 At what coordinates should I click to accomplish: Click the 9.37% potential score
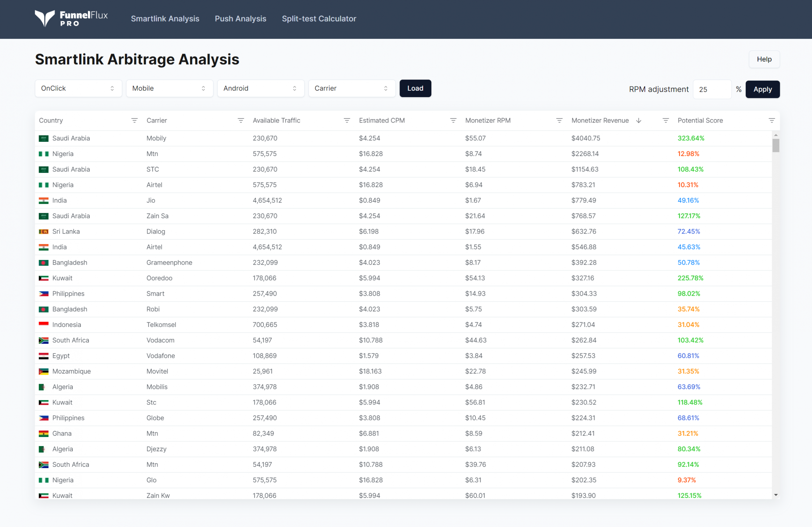[x=686, y=480]
